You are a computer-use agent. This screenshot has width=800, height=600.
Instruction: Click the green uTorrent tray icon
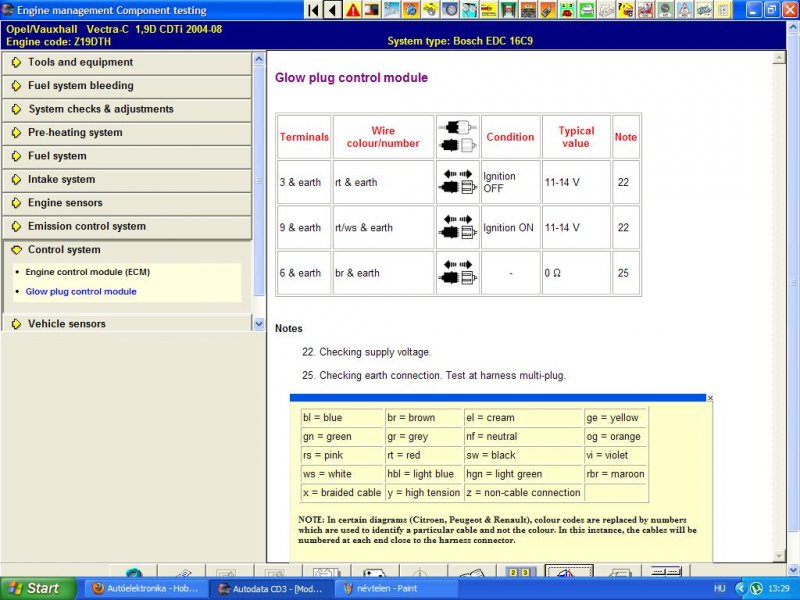click(x=757, y=588)
